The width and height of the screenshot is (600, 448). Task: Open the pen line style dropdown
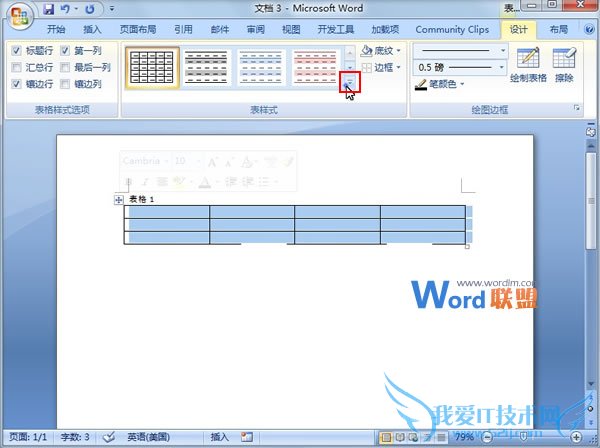[x=503, y=50]
